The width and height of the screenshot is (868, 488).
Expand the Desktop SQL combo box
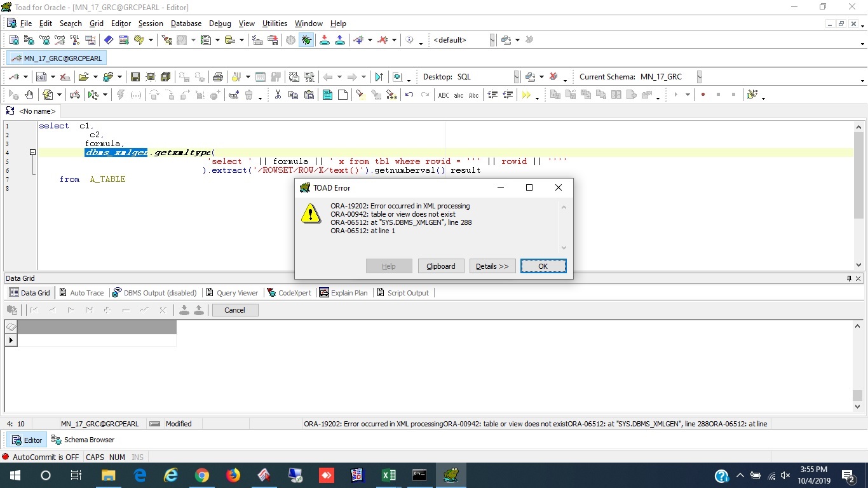516,77
